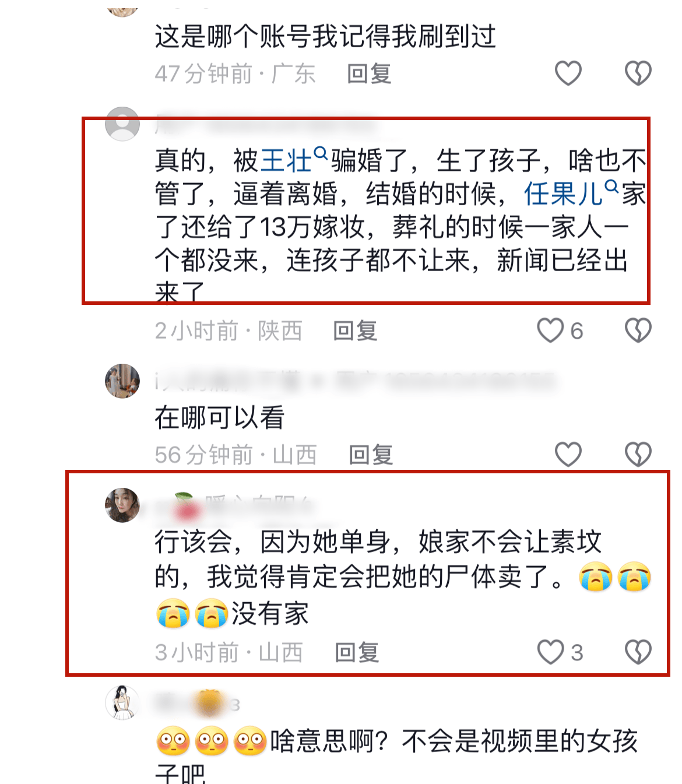Open avatar of 啥意思啊 commenter

tap(122, 703)
